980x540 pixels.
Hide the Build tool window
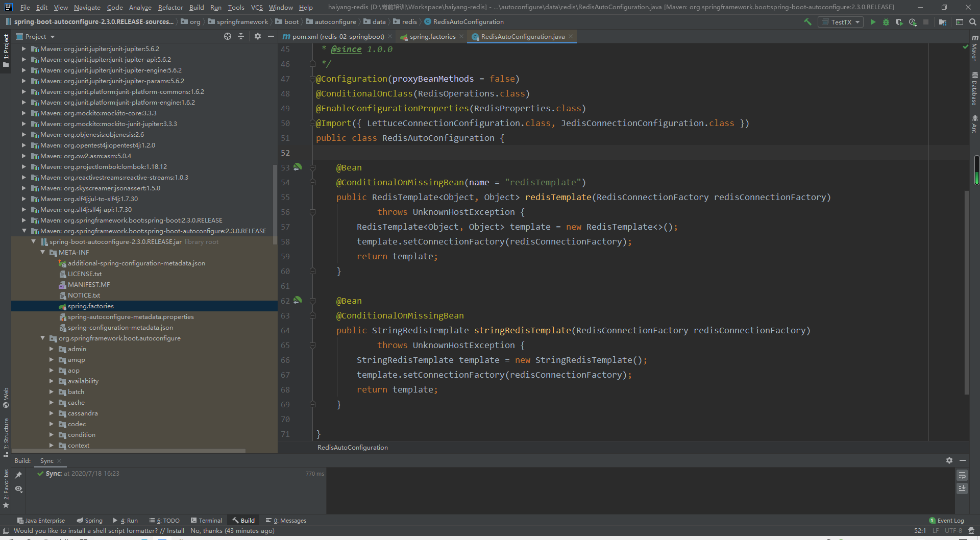[963, 460]
